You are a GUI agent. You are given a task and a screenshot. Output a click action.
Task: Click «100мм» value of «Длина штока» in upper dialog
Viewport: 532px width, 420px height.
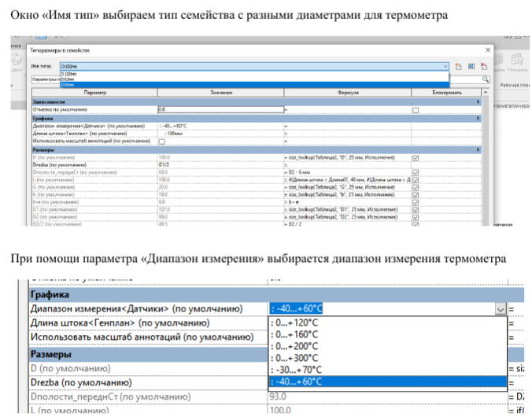click(x=173, y=134)
